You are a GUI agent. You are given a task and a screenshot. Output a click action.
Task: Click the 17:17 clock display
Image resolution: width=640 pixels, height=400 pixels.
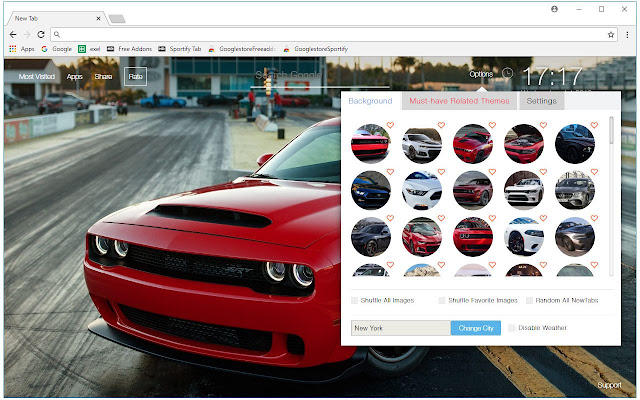(553, 76)
